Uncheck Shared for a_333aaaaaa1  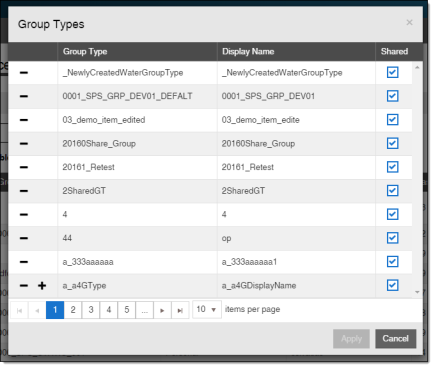(x=393, y=262)
